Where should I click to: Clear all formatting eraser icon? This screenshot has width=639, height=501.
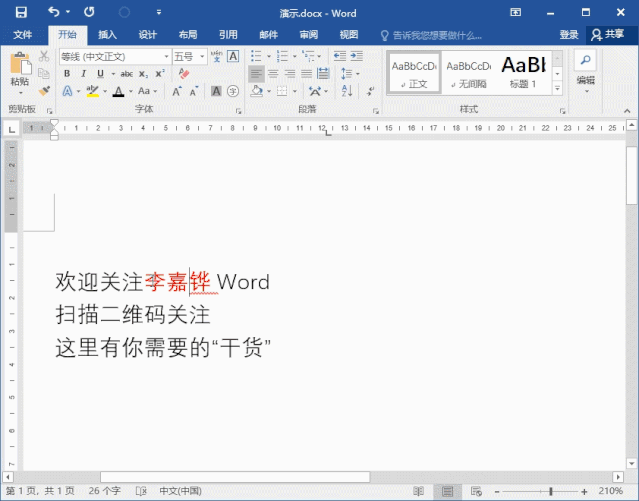[x=184, y=74]
